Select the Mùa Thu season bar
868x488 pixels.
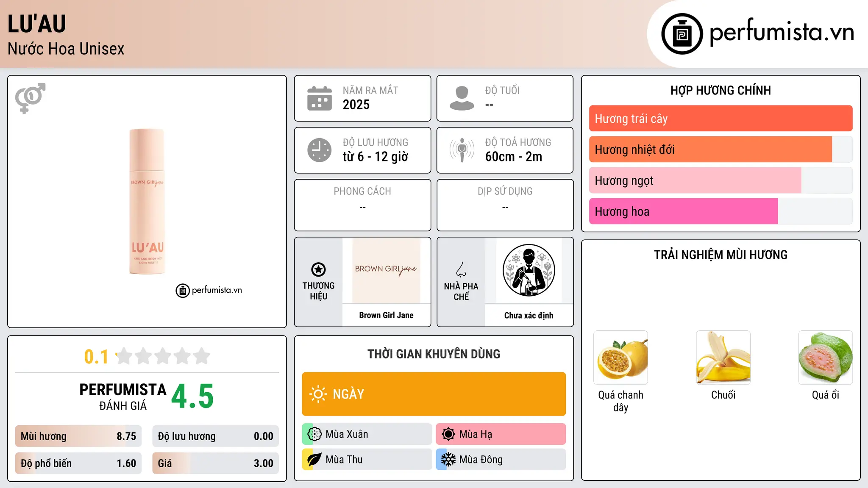367,460
